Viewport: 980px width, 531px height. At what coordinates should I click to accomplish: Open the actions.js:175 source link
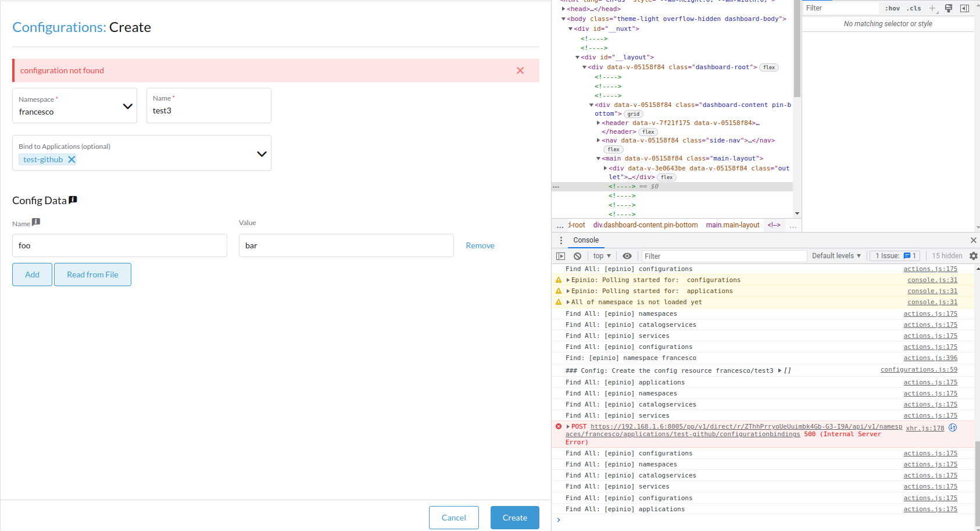[x=930, y=269]
